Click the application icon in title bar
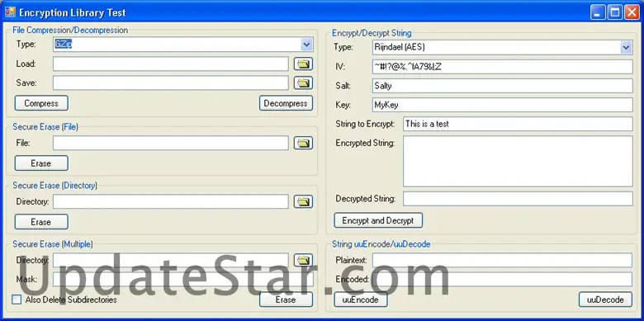The image size is (644, 321). point(10,12)
